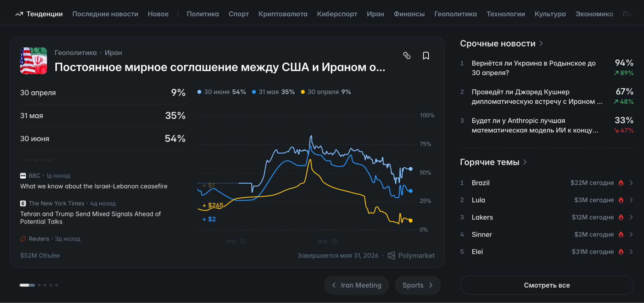Expand the Срочные новости section
The width and height of the screenshot is (644, 303).
[541, 43]
